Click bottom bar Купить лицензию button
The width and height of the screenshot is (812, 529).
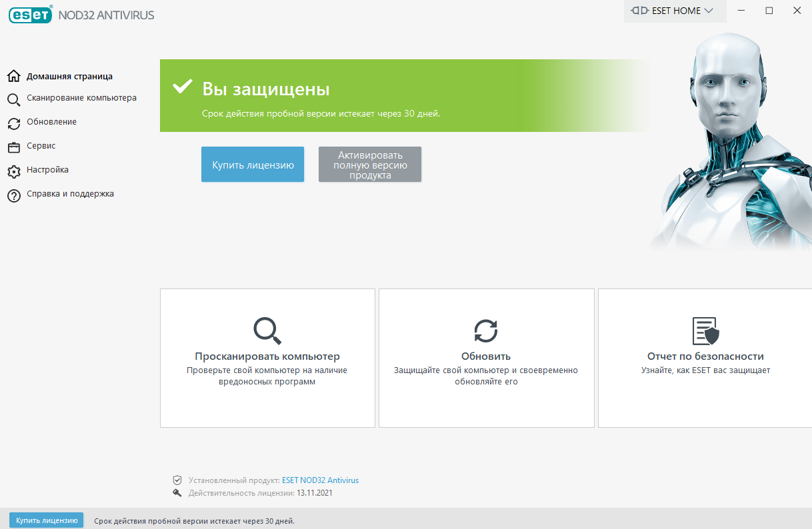point(47,520)
